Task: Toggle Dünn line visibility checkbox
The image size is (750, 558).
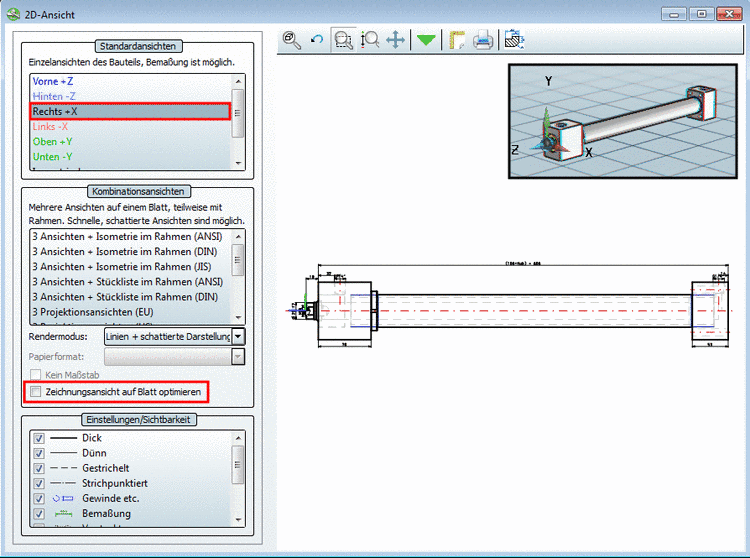Action: click(x=39, y=453)
